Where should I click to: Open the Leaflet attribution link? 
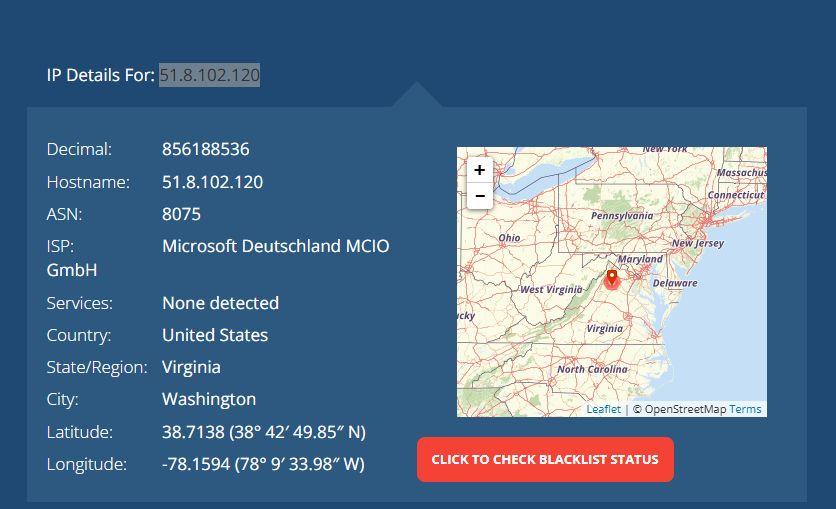click(603, 409)
